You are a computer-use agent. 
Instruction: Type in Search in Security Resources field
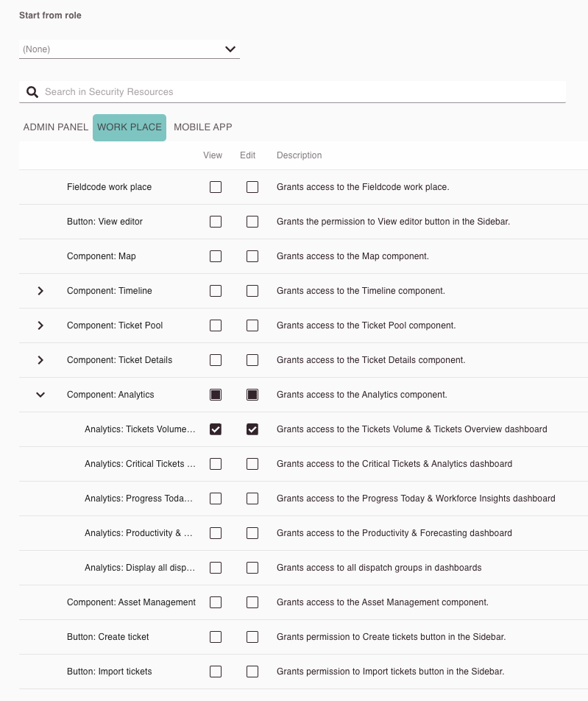pyautogui.click(x=294, y=92)
